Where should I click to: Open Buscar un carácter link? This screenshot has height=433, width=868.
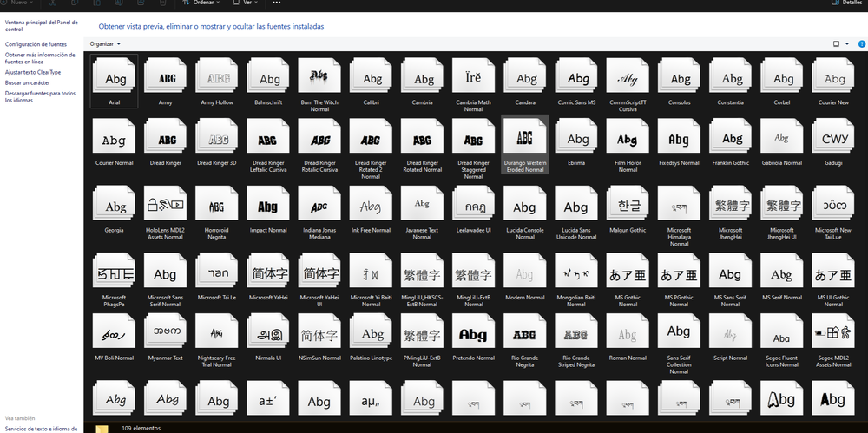click(28, 83)
